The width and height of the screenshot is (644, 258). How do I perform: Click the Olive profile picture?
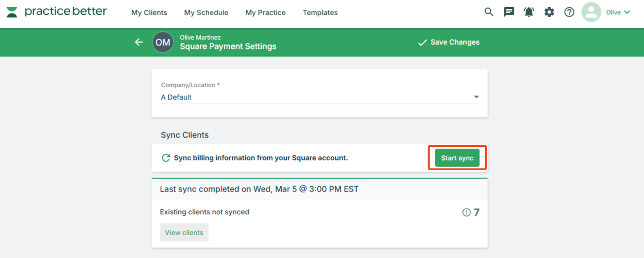pyautogui.click(x=591, y=12)
